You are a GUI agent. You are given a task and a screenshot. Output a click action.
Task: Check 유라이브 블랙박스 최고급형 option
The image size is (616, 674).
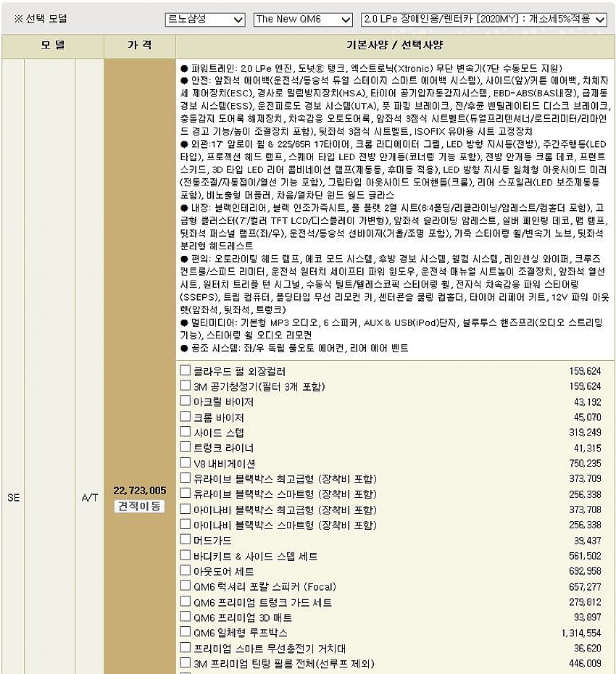pyautogui.click(x=185, y=478)
